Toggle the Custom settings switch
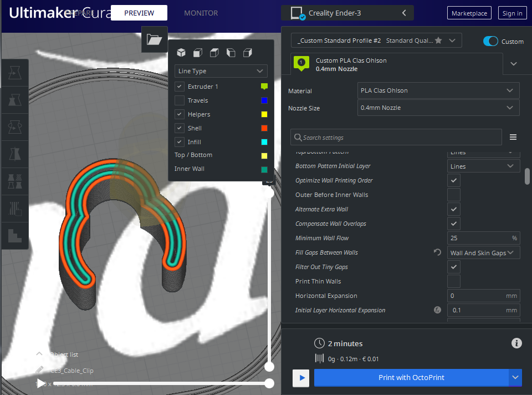This screenshot has width=532, height=395. tap(490, 41)
